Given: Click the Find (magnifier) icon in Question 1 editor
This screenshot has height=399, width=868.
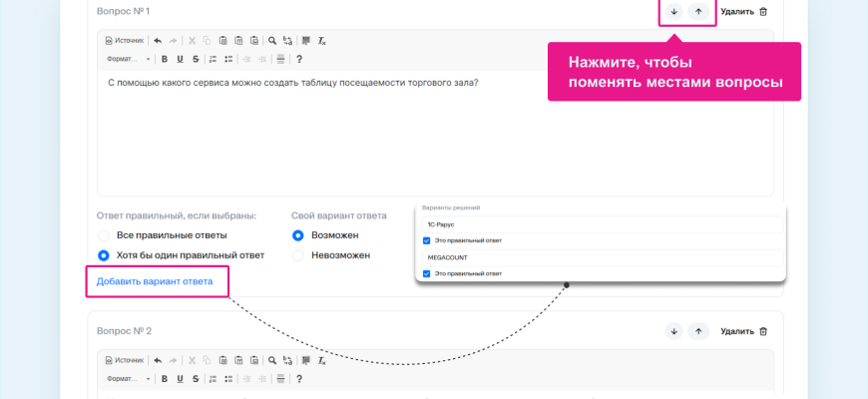Looking at the screenshot, I should 271,41.
